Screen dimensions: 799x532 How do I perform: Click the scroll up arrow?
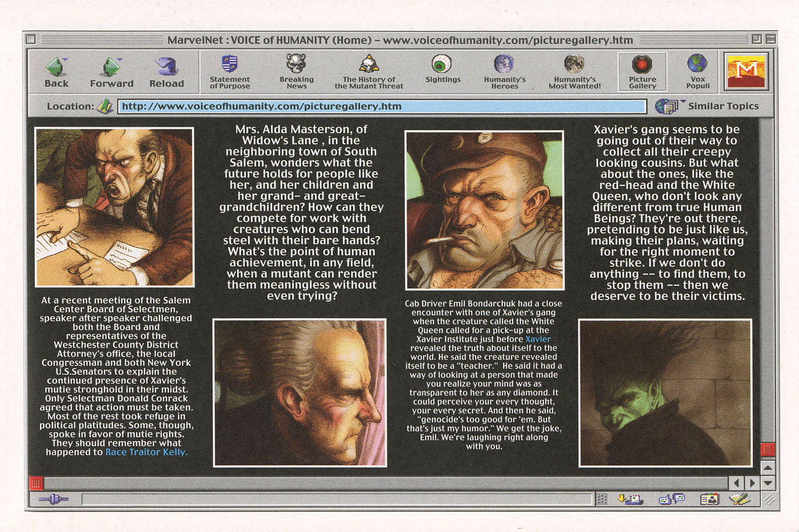(768, 468)
